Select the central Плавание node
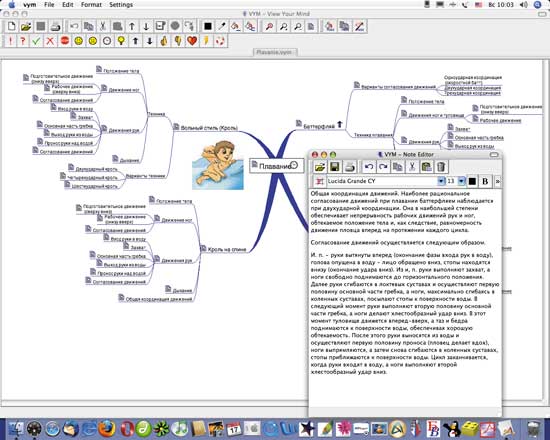Viewport: 550px width, 440px height. pos(277,166)
